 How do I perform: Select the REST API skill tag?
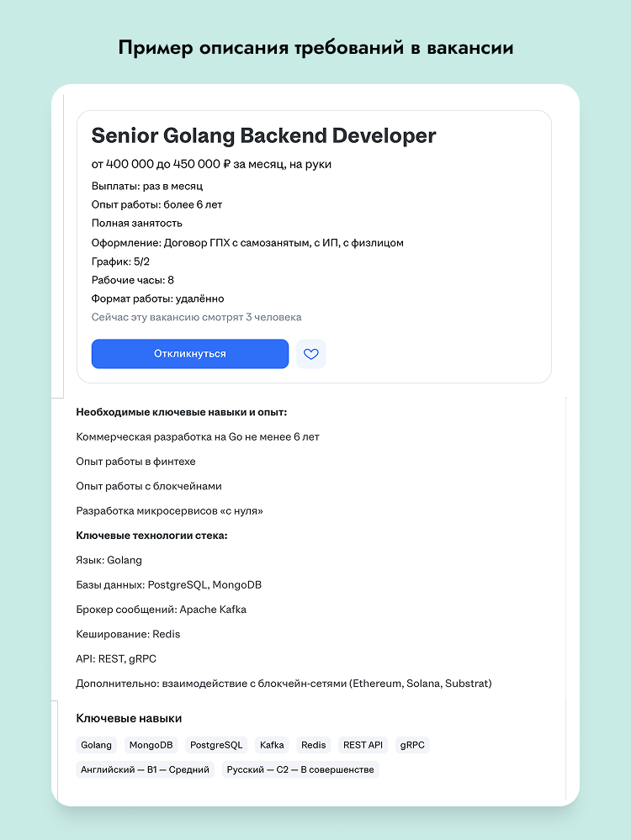point(362,745)
